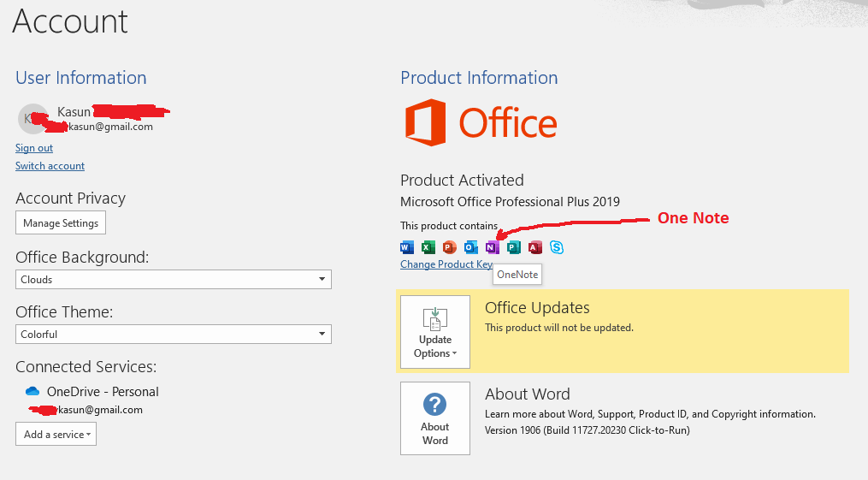Viewport: 868px width, 480px height.
Task: Click the PowerPoint product icon
Action: click(450, 247)
